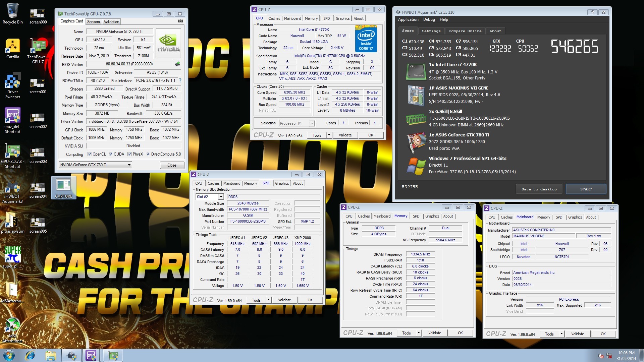Viewport: 644px width, 362px height.
Task: Open Caches tab in CPU-Z CPU window
Action: (x=274, y=18)
